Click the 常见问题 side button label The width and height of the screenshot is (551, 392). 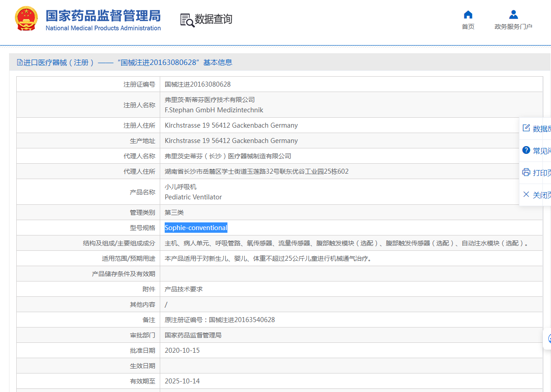click(542, 151)
